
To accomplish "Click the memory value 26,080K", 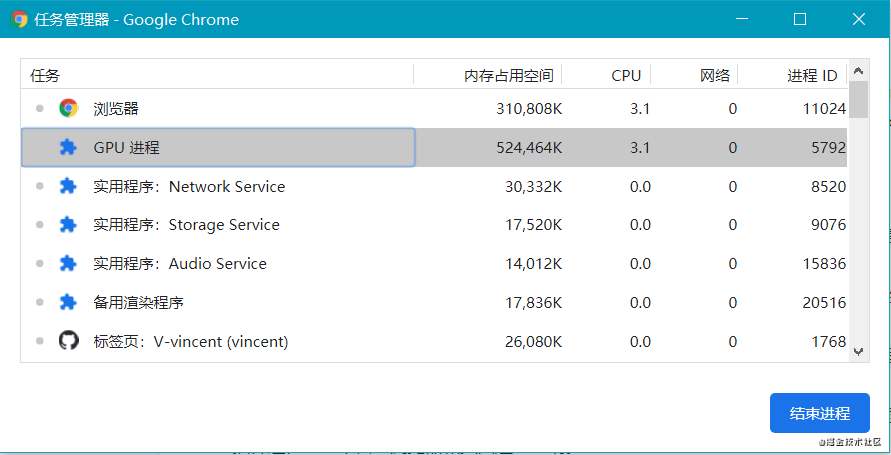I will coord(534,341).
